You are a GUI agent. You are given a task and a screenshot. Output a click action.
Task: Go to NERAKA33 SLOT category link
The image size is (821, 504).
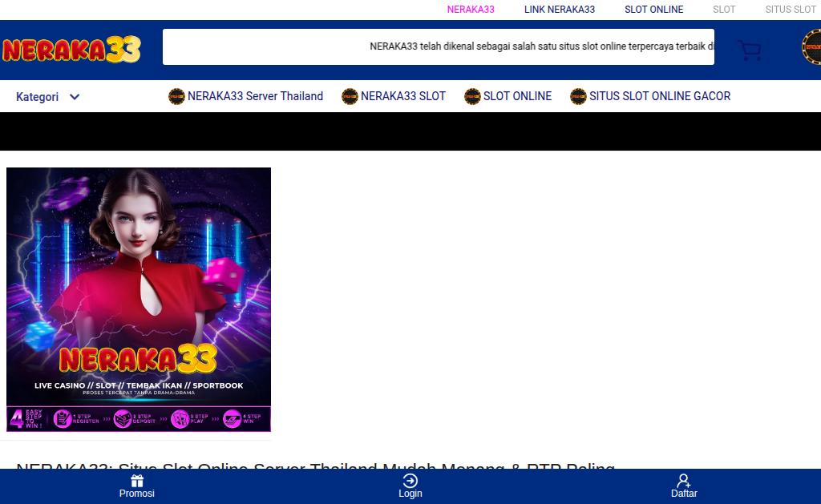pyautogui.click(x=402, y=96)
